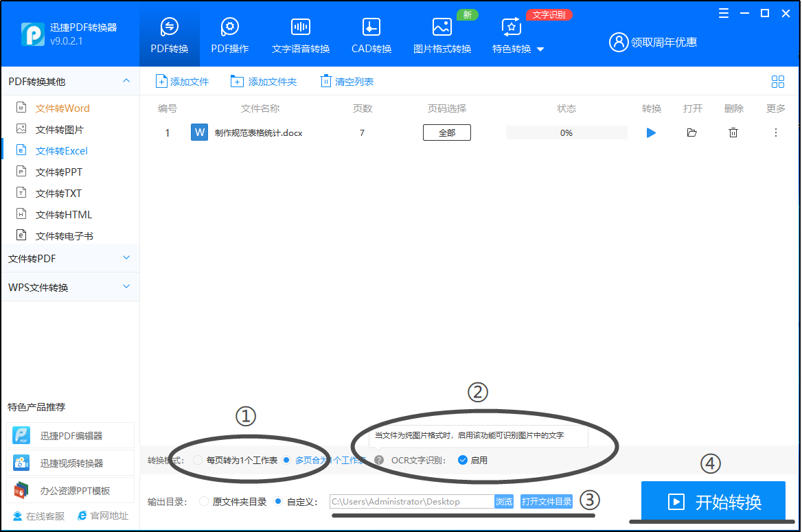Open 文字语音转换 tab
Image resolution: width=802 pixels, height=532 pixels.
(x=301, y=36)
